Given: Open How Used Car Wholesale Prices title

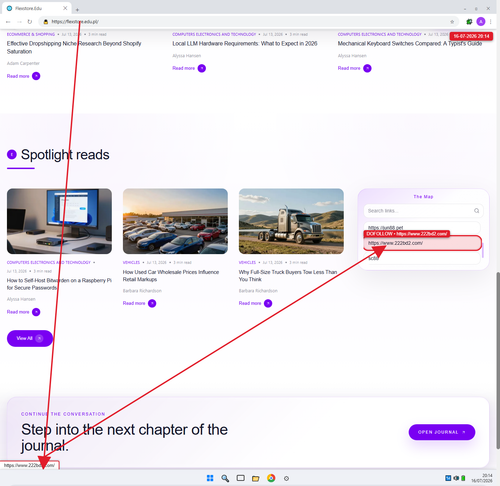Looking at the screenshot, I should tap(171, 276).
